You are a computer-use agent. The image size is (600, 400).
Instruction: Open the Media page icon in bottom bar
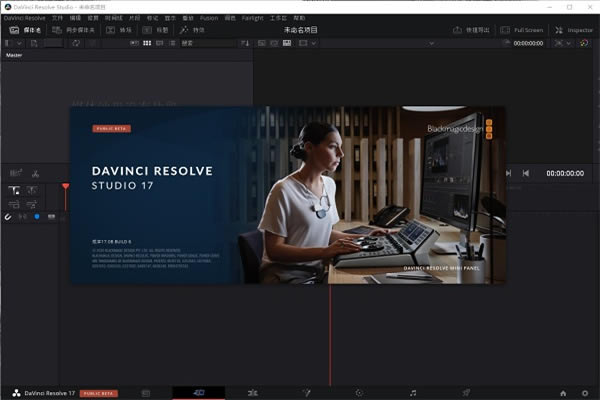click(x=146, y=393)
